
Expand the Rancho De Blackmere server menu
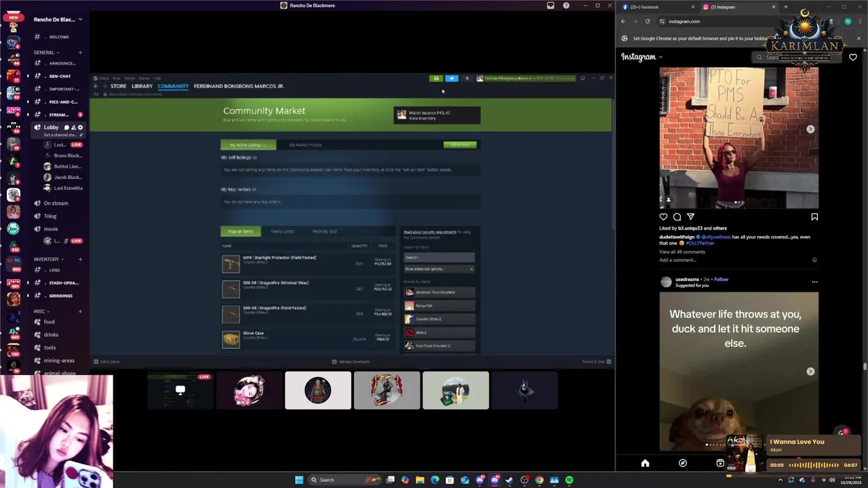[x=58, y=20]
